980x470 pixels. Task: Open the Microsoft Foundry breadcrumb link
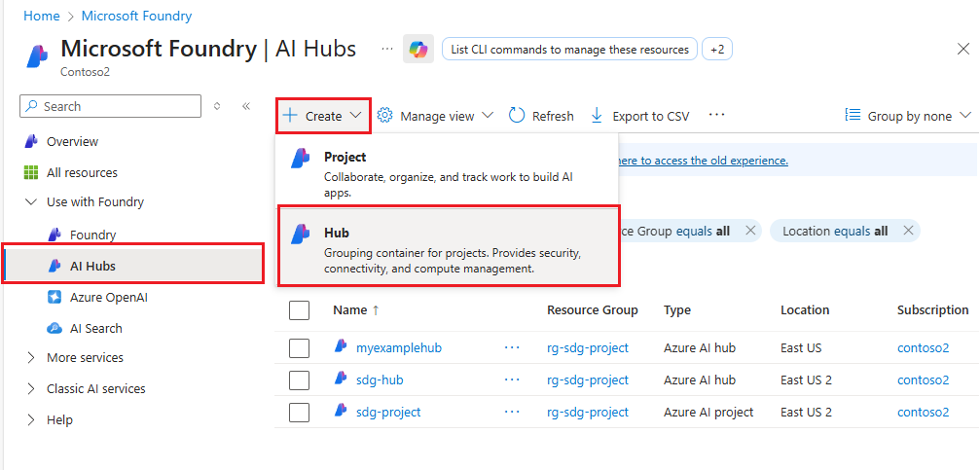pyautogui.click(x=137, y=16)
